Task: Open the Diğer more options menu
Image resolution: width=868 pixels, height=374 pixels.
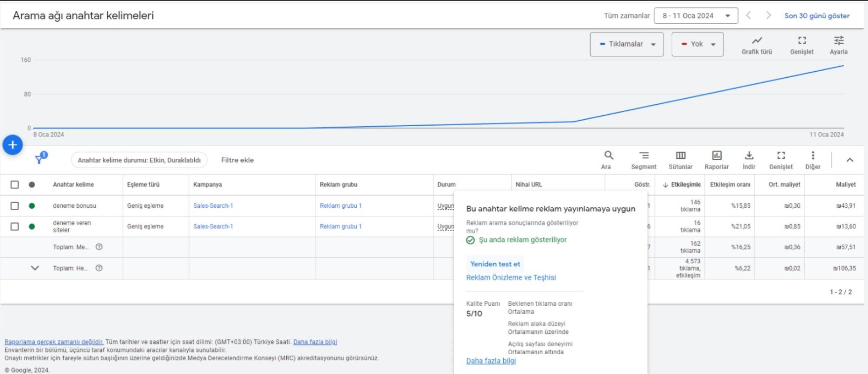Action: point(813,160)
